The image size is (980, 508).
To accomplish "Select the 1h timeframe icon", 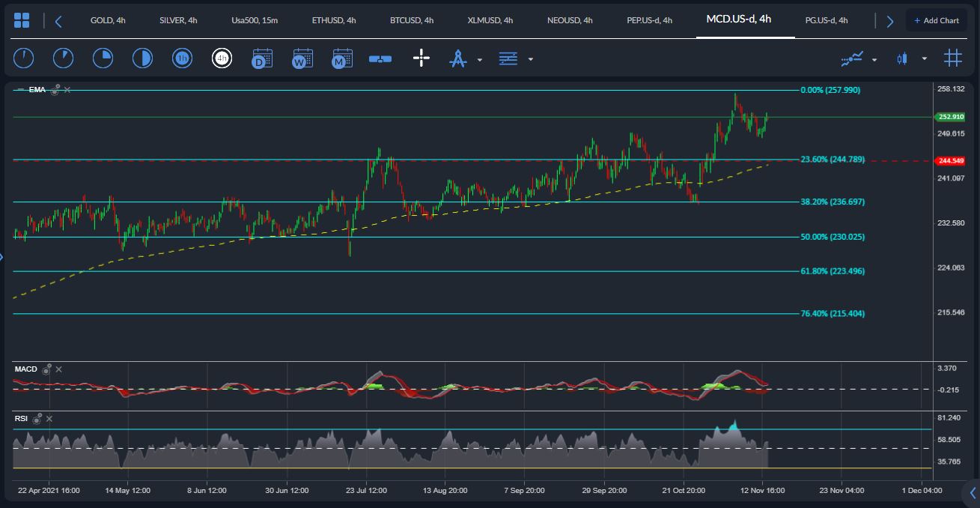I will click(x=181, y=58).
